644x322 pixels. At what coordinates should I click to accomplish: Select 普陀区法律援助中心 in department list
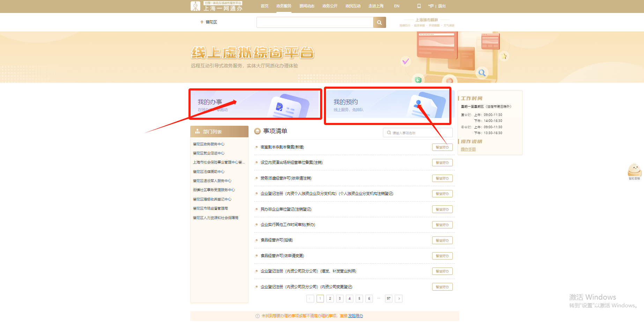click(x=209, y=172)
